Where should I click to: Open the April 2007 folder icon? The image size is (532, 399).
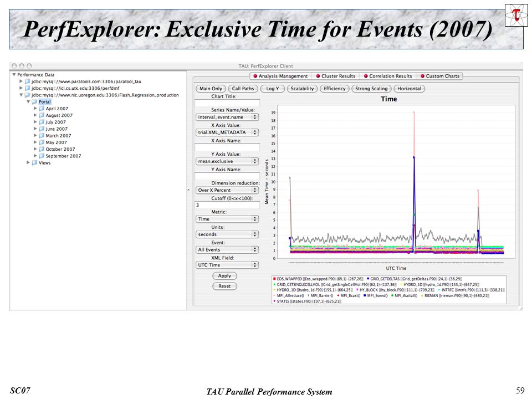point(42,109)
